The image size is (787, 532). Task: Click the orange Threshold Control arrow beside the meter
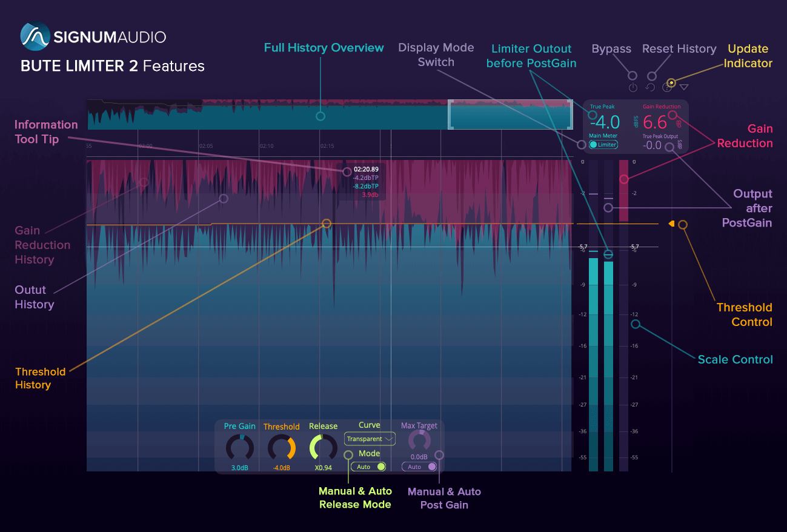[x=671, y=223]
